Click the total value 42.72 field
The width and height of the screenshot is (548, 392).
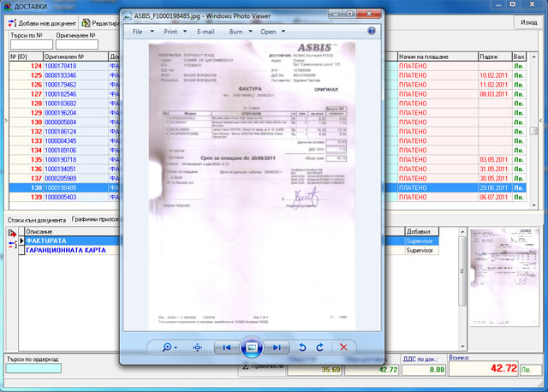coord(483,368)
